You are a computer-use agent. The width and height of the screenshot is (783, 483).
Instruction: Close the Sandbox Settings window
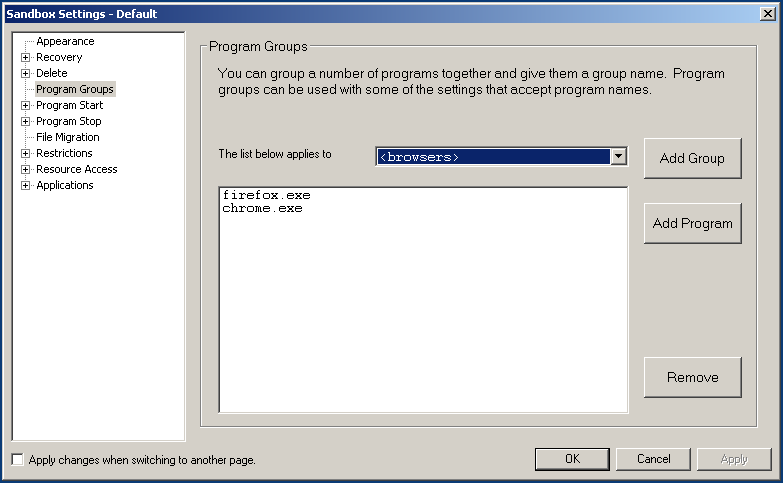(x=768, y=13)
